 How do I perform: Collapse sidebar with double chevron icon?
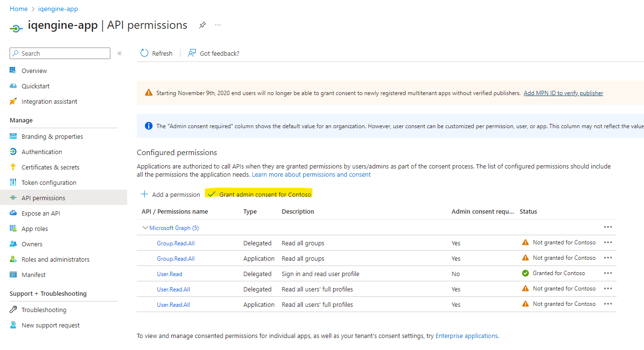(119, 53)
